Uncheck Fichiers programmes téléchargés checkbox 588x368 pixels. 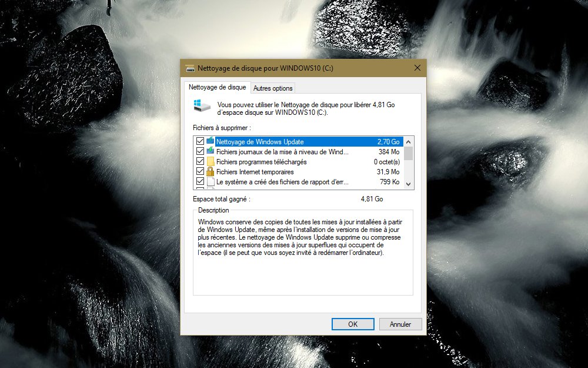pos(200,161)
